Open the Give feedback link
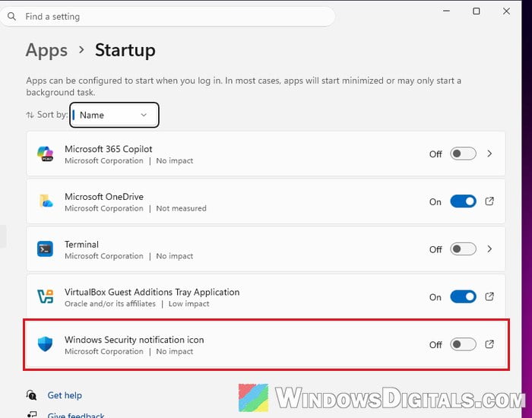Image resolution: width=532 pixels, height=418 pixels. pyautogui.click(x=76, y=415)
